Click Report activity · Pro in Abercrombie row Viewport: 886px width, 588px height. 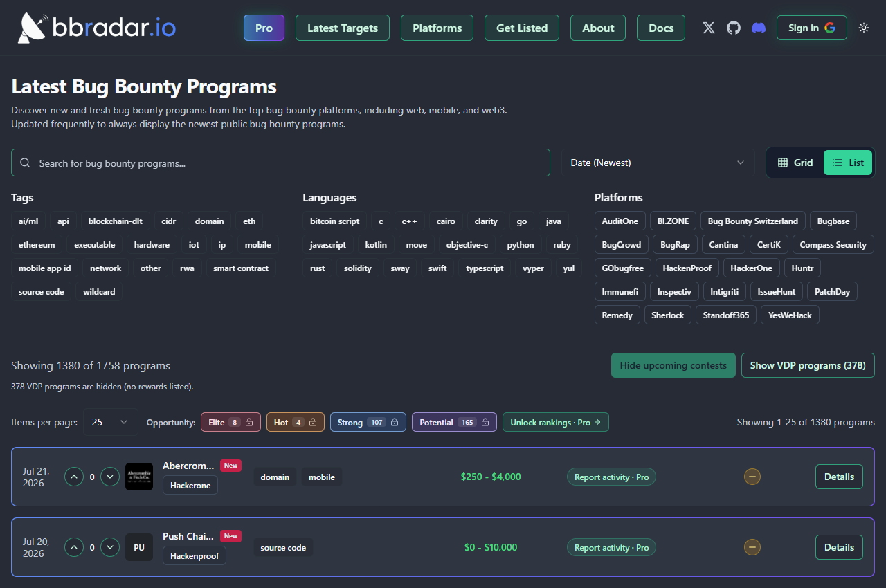611,477
